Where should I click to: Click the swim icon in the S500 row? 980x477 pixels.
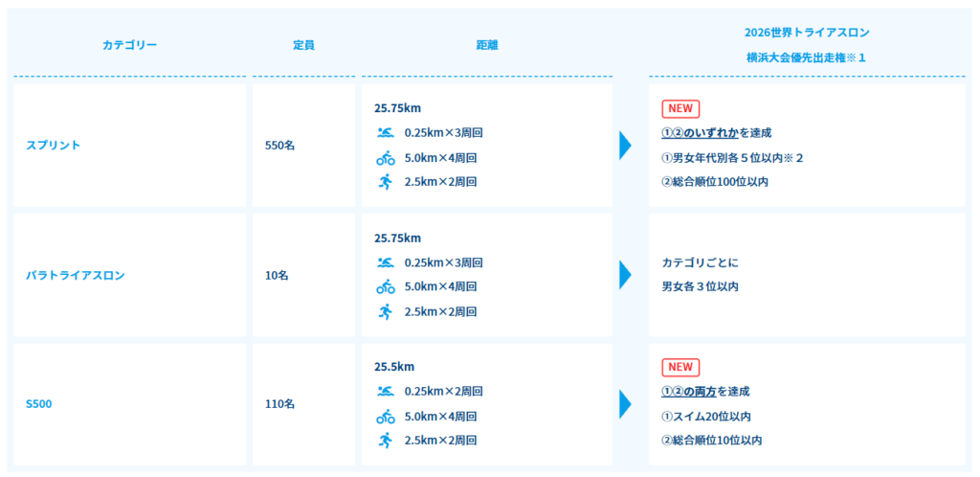click(x=385, y=392)
